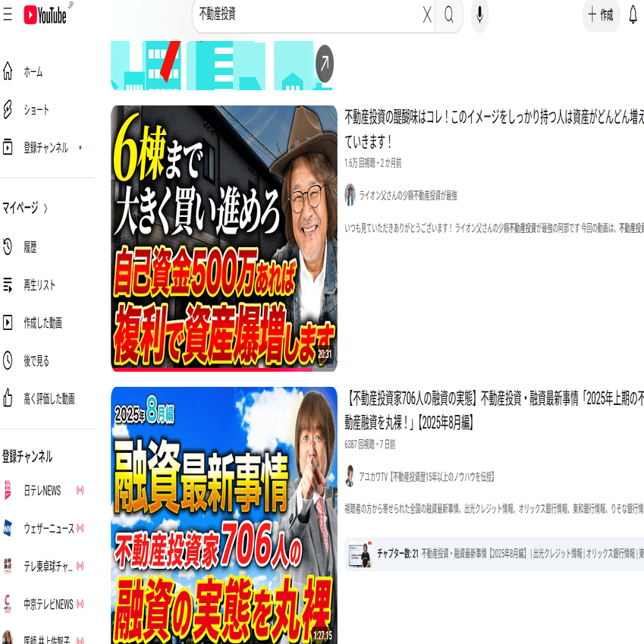
Task: Click the 20:31 duration badge
Action: pos(325,354)
